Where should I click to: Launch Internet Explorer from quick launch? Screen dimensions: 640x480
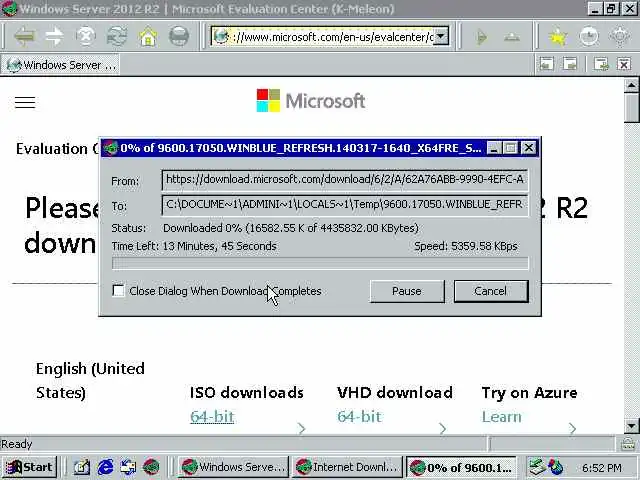point(105,467)
